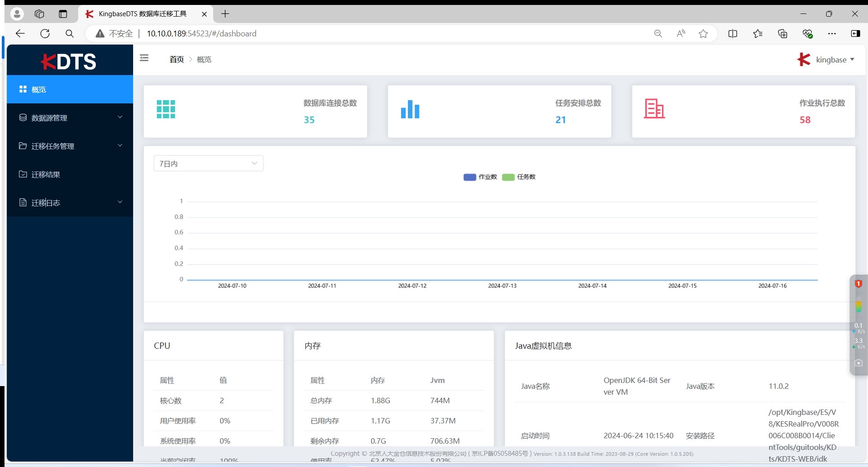Click task arrangement count 21

[560, 120]
